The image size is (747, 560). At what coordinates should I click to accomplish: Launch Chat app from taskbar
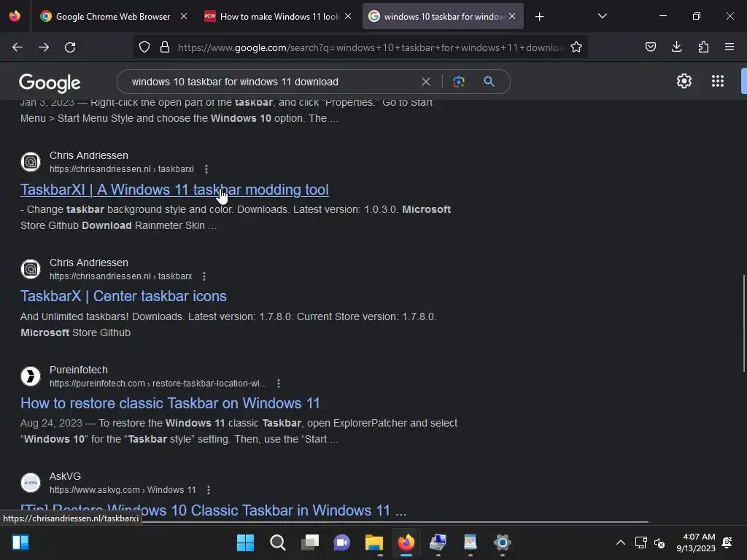[x=341, y=542]
